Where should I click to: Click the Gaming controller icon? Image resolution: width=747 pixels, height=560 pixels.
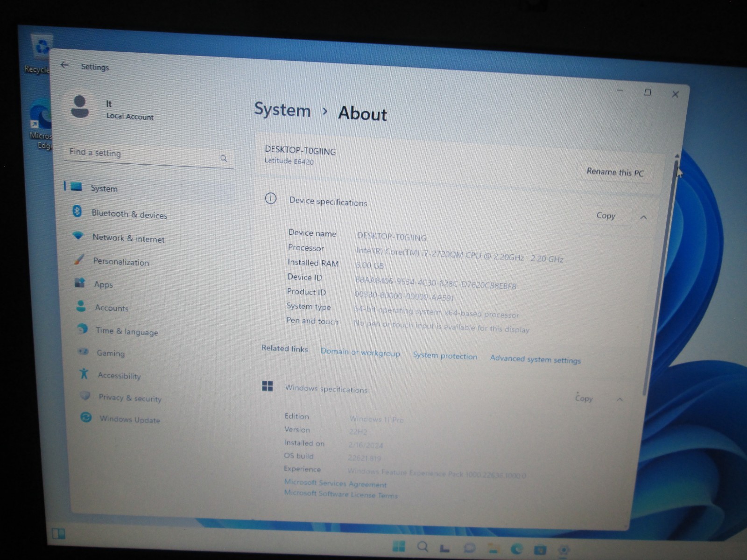tap(83, 351)
